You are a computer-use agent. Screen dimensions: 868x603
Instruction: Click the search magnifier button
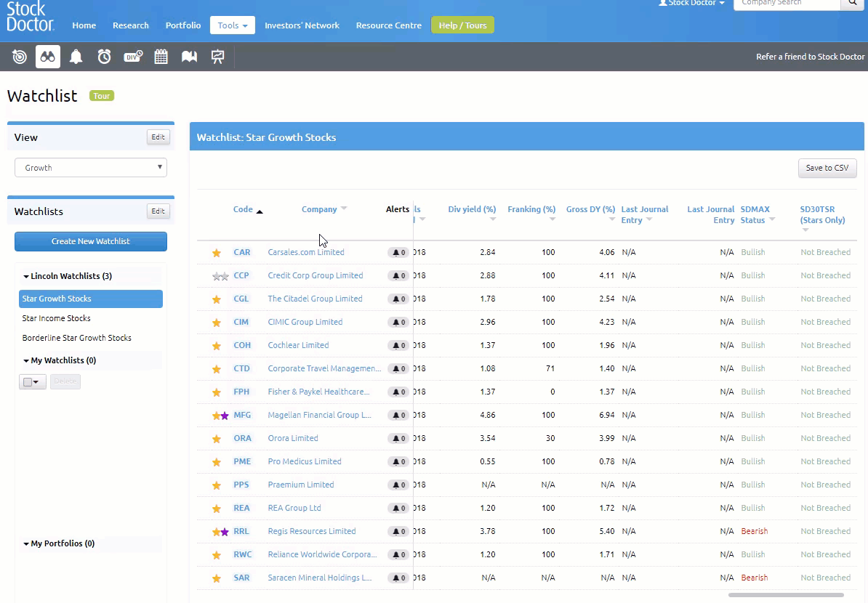[x=853, y=4]
